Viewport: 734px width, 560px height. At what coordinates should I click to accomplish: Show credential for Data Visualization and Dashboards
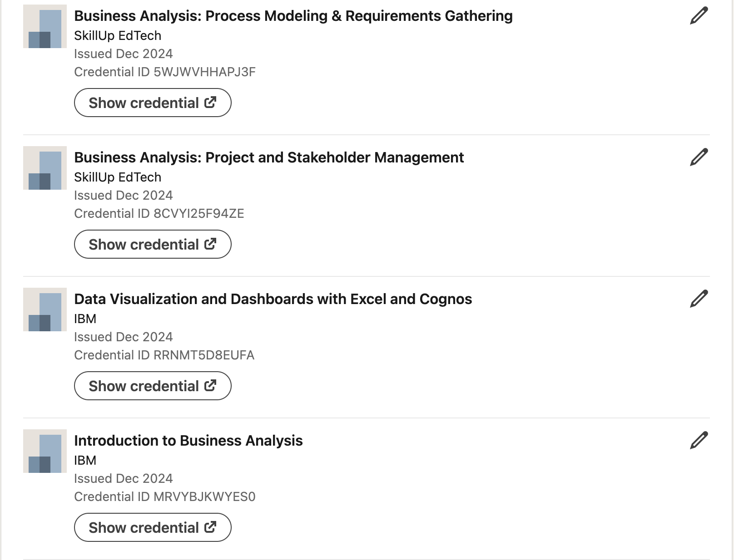153,386
